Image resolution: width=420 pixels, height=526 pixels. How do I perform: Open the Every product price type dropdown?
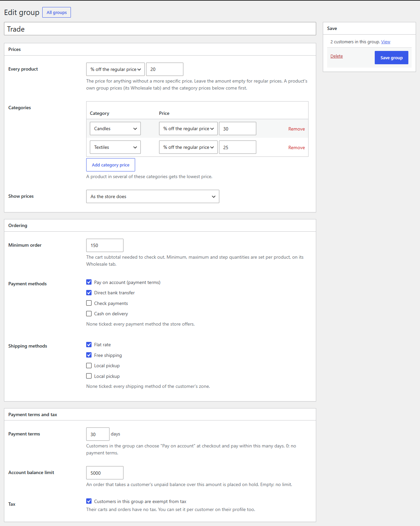(115, 69)
